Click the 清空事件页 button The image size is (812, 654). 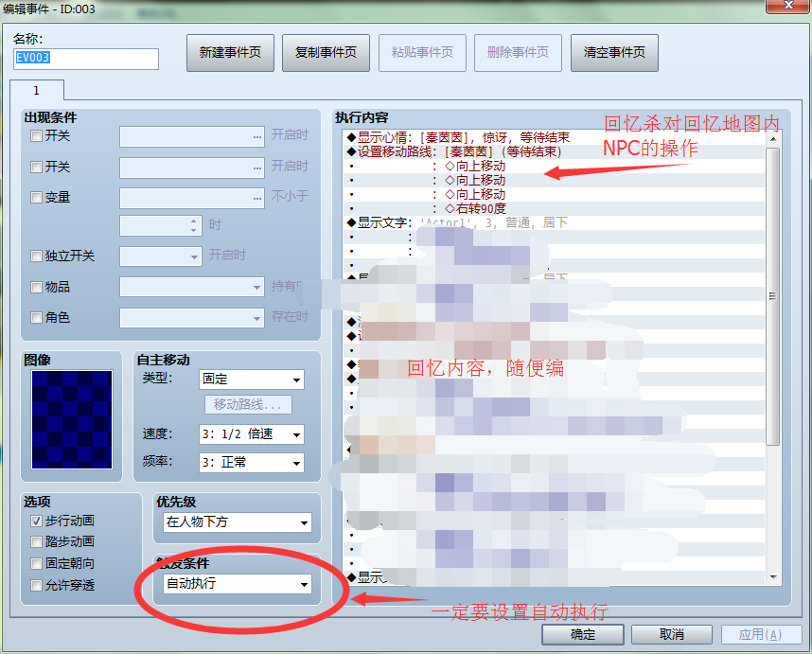[614, 53]
